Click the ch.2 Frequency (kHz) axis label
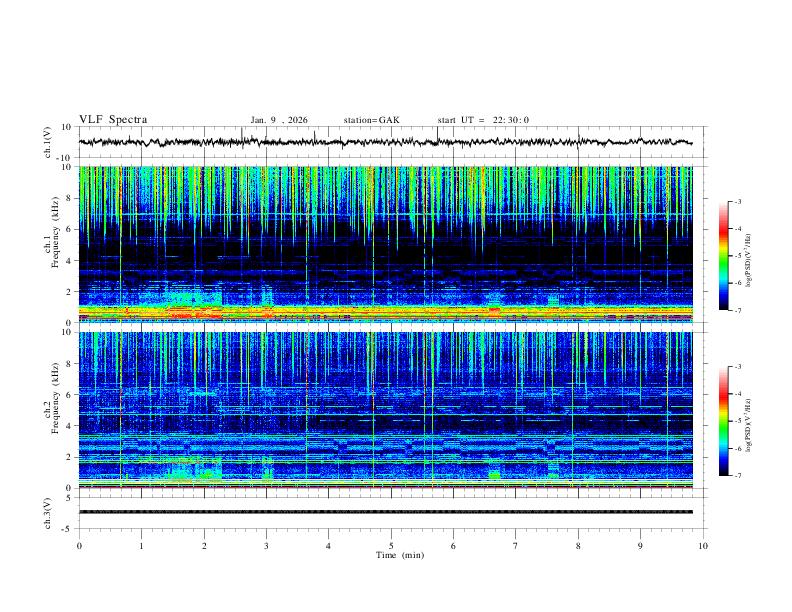The width and height of the screenshot is (792, 612). (51, 398)
